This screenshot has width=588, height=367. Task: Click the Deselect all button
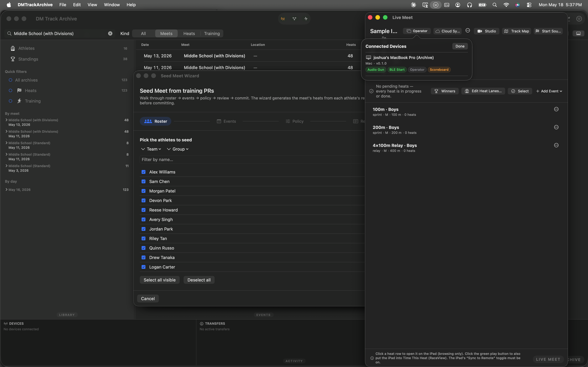coord(199,280)
